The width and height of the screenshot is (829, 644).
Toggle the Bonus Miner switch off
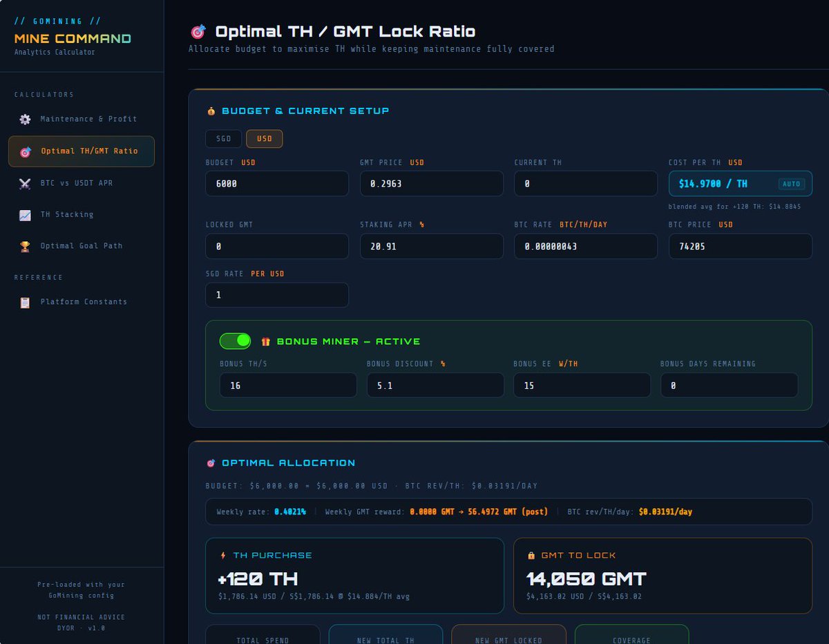(236, 341)
